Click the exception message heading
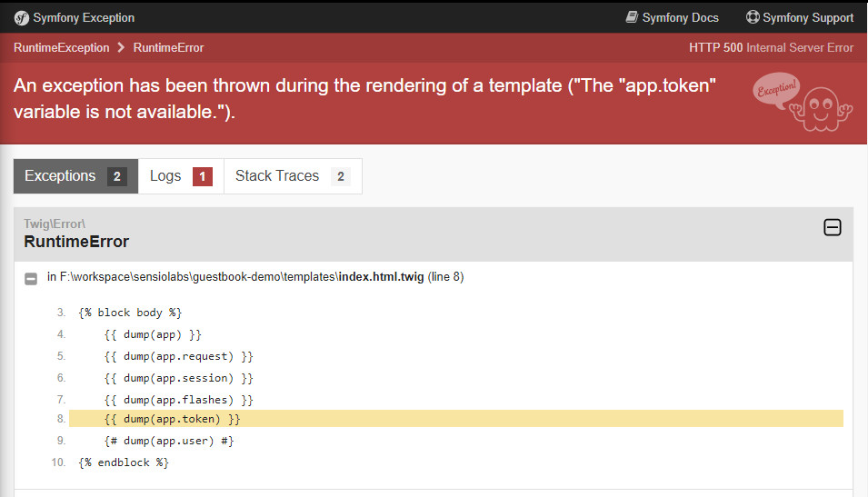The image size is (868, 497). (364, 98)
